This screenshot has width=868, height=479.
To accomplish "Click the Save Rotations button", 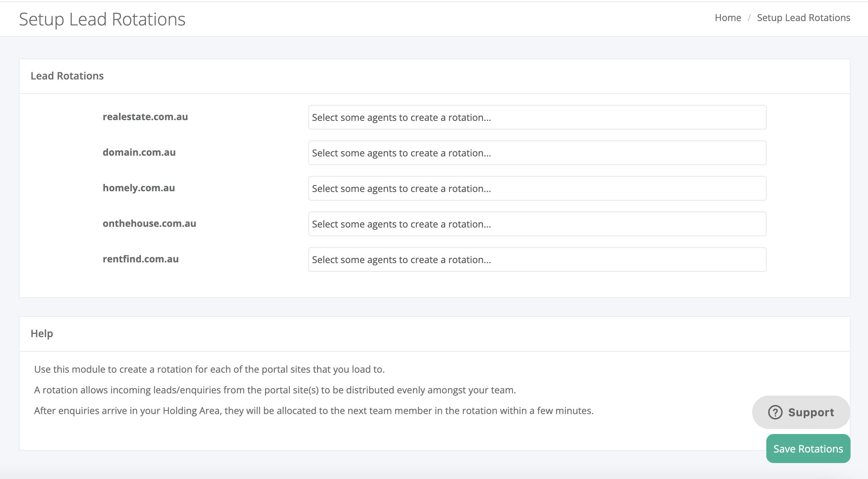I will tap(808, 449).
